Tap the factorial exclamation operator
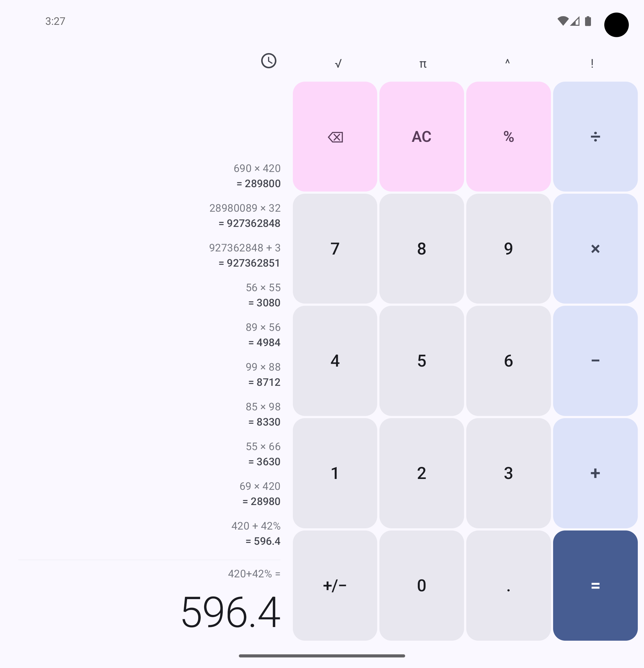 coord(592,63)
